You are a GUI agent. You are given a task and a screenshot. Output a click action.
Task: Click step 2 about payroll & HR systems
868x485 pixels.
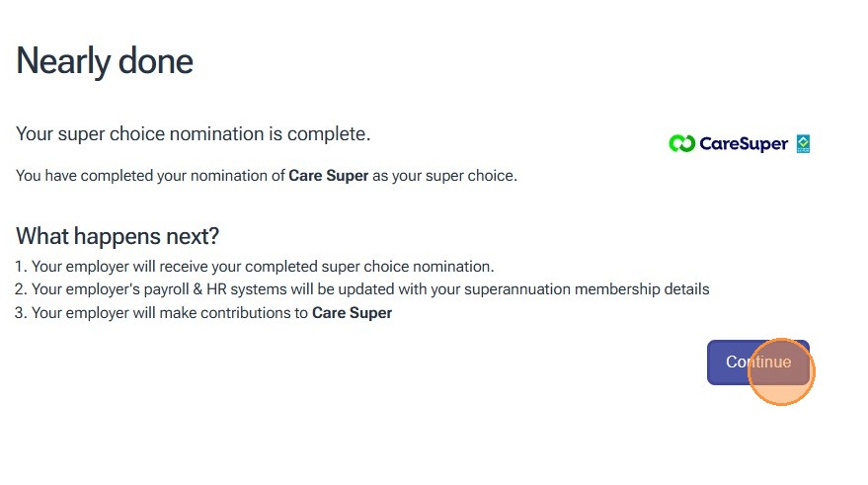[x=370, y=289]
